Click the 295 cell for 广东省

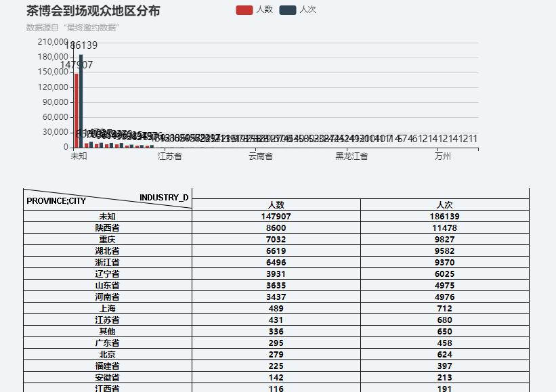(x=276, y=343)
